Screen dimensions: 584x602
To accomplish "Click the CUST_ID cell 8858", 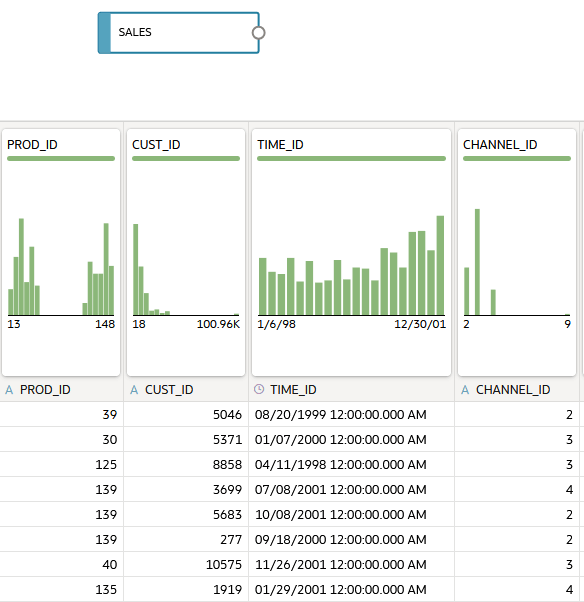I will click(x=186, y=465).
